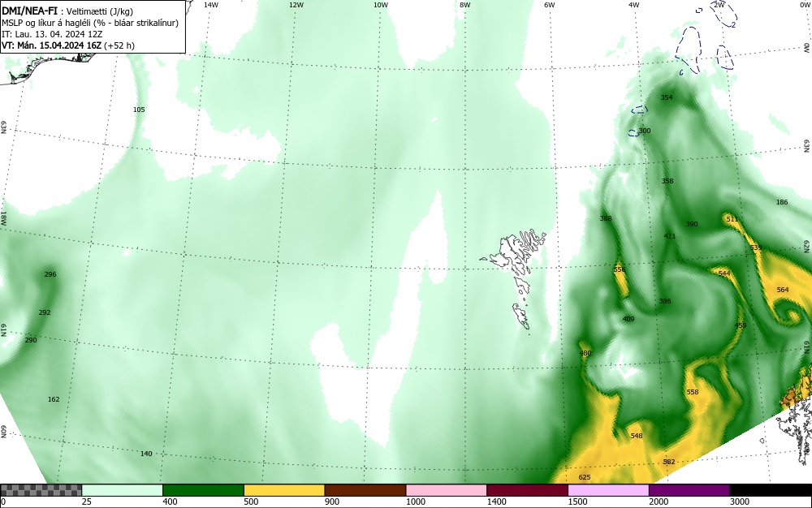This screenshot has width=812, height=508.
Task: Click the map value '539'
Action: click(755, 248)
